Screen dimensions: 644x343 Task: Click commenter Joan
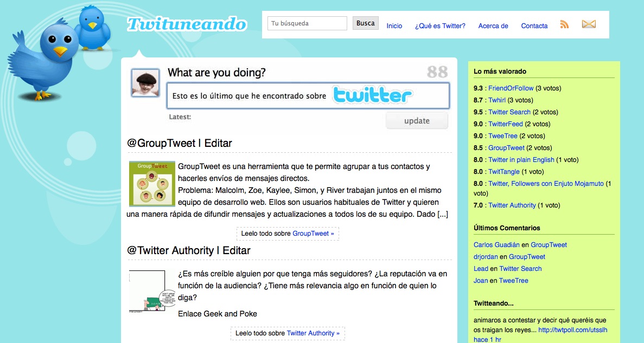click(x=481, y=281)
